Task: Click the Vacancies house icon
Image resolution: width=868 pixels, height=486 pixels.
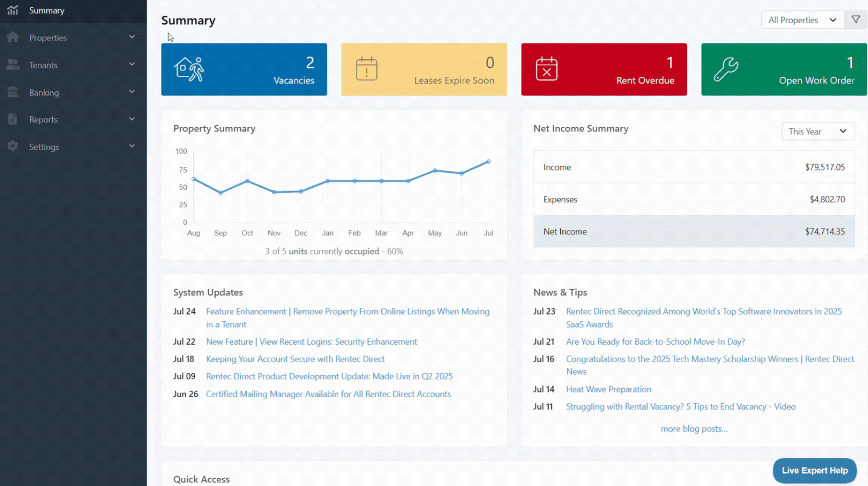Action: [x=189, y=69]
